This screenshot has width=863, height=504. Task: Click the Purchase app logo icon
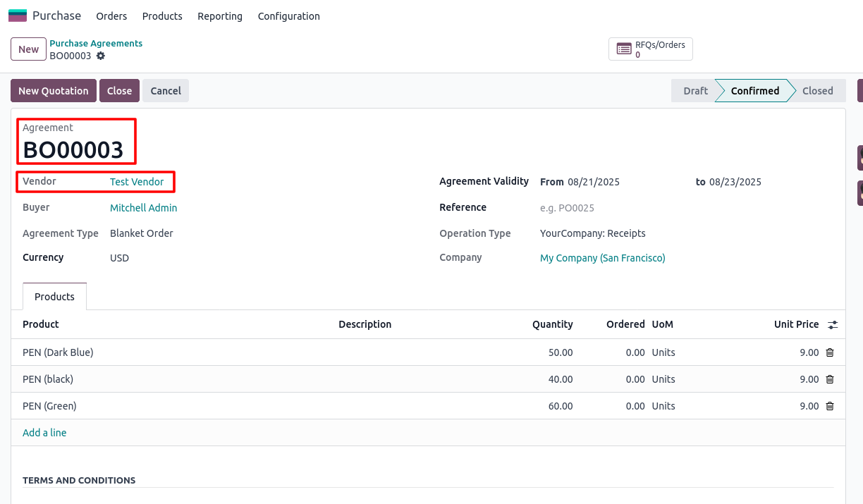tap(17, 15)
